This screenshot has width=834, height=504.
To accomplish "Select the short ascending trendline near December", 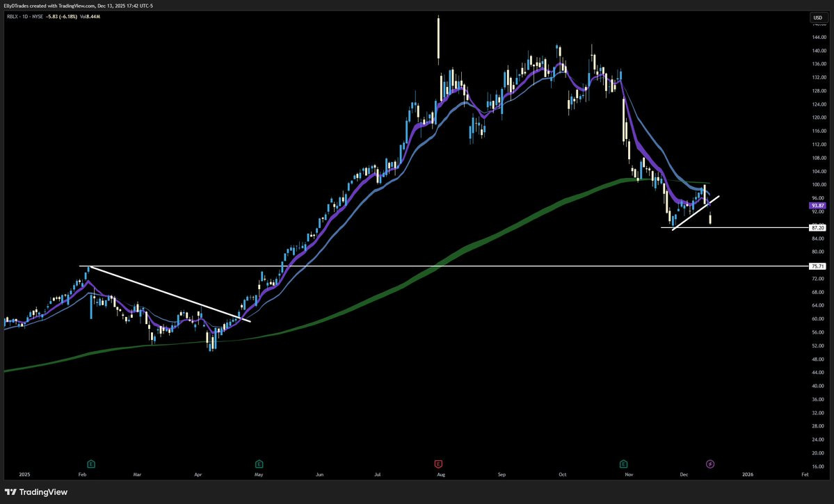I will 696,213.
